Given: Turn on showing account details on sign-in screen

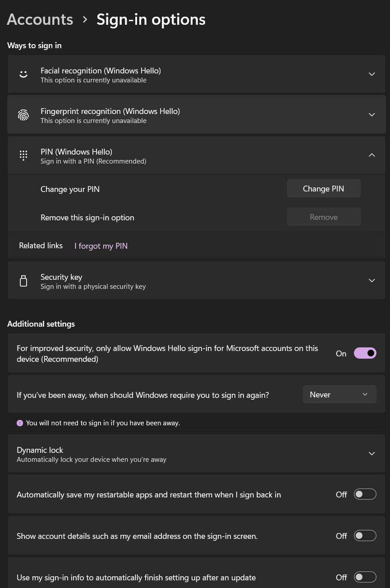Looking at the screenshot, I should point(365,535).
